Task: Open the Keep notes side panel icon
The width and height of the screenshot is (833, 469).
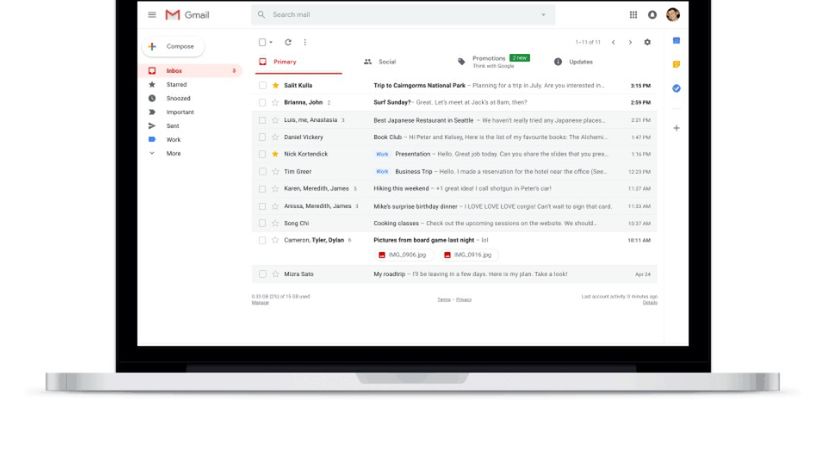Action: pyautogui.click(x=676, y=64)
